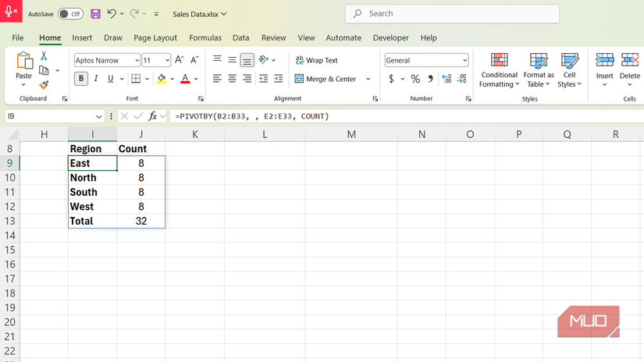Select column L header
The width and height of the screenshot is (644, 362).
(265, 134)
